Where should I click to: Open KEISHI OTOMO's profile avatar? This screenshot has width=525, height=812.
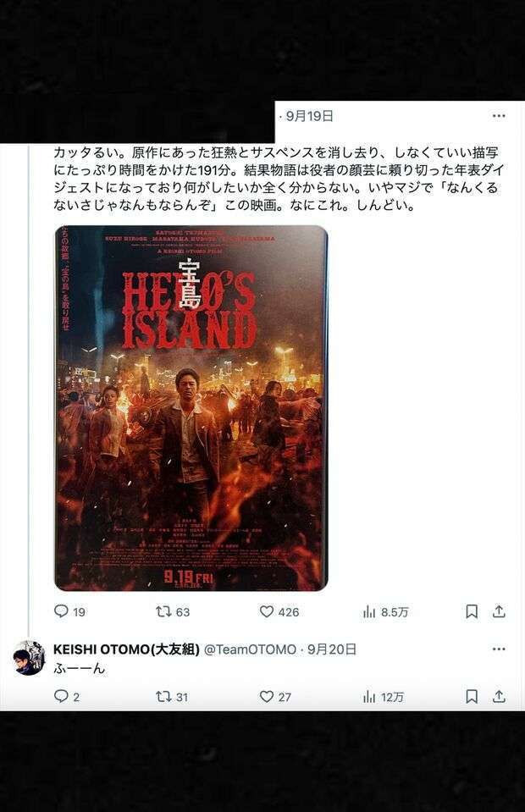[x=29, y=658]
